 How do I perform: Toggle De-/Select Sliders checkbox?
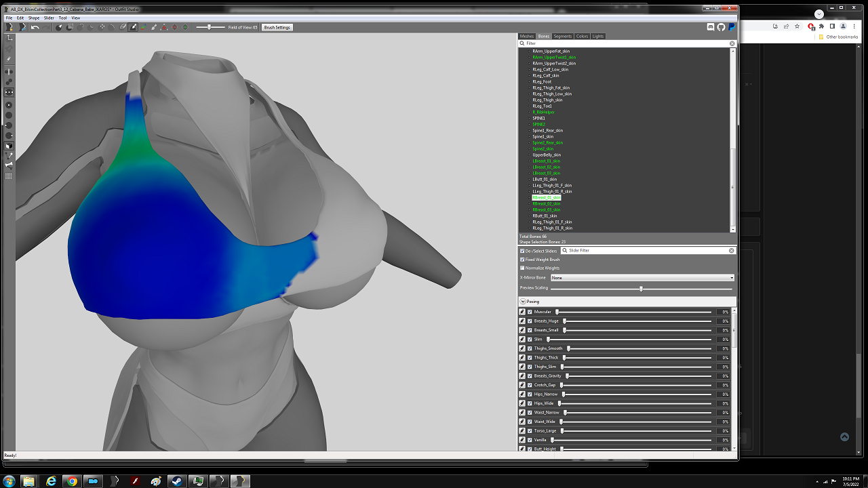[522, 251]
